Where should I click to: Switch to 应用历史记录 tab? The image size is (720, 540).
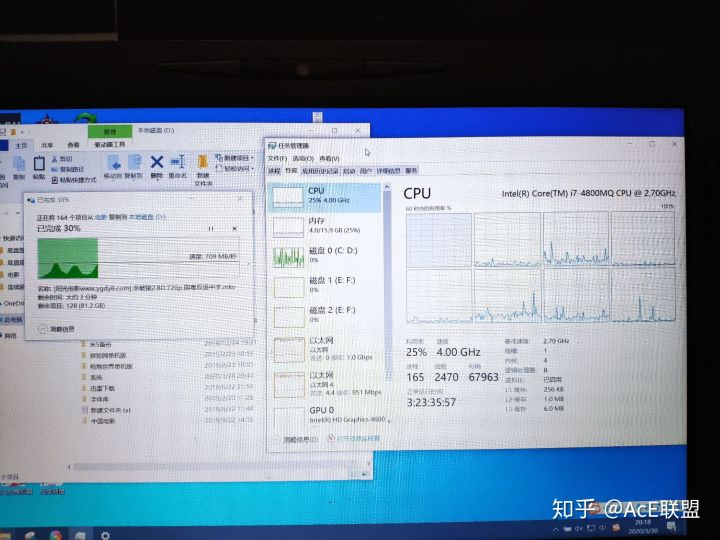pyautogui.click(x=320, y=171)
